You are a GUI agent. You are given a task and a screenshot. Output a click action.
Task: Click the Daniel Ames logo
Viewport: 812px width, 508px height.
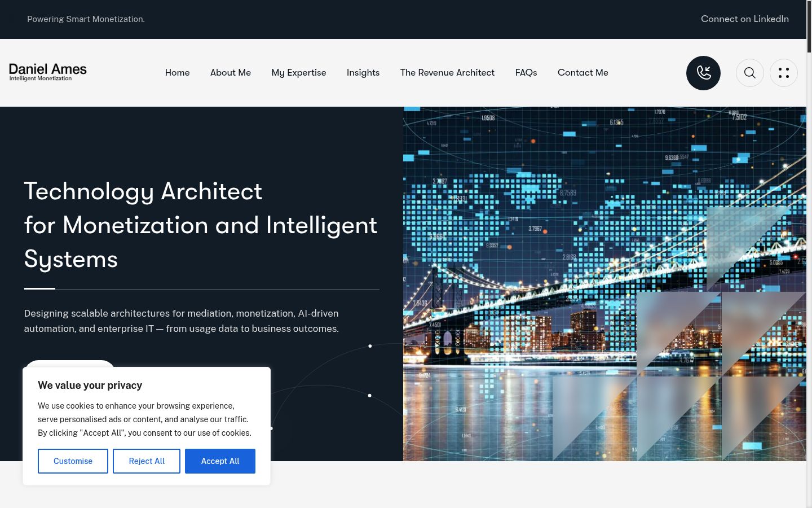[48, 72]
